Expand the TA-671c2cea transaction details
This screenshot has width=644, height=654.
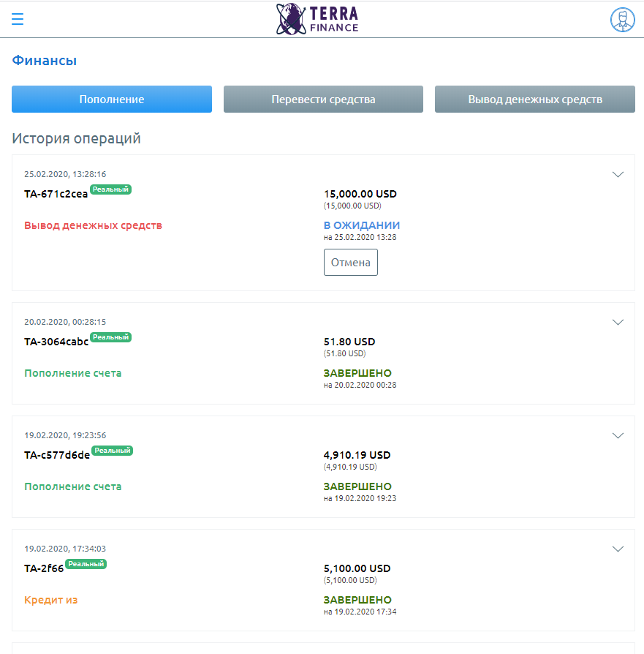pyautogui.click(x=618, y=174)
